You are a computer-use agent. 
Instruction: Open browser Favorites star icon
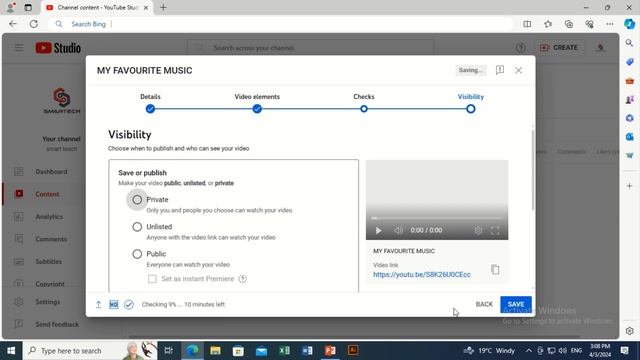pos(548,24)
